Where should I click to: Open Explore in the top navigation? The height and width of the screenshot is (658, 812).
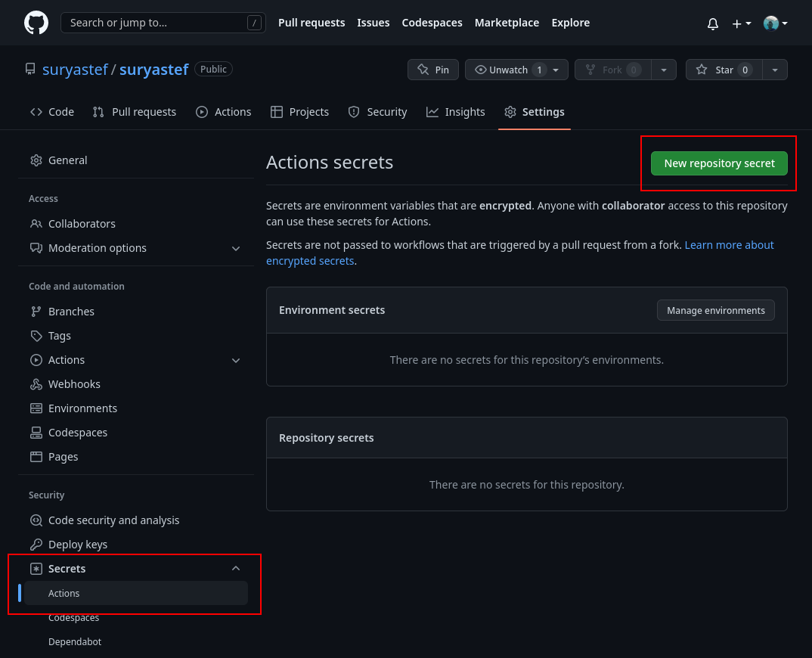(570, 23)
